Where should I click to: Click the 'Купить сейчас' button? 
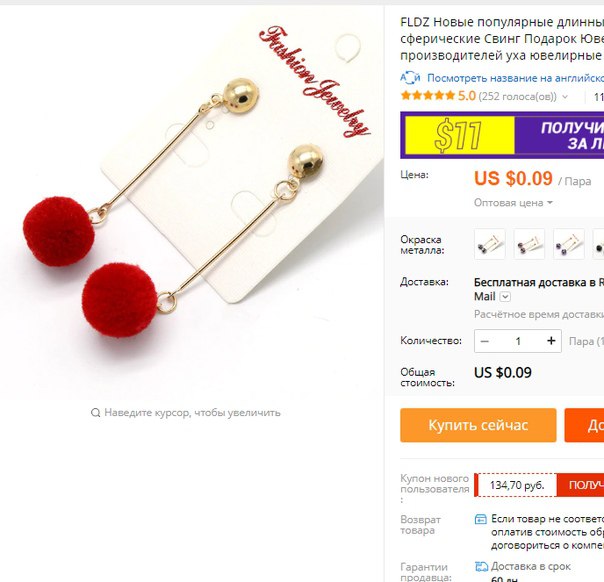point(478,425)
